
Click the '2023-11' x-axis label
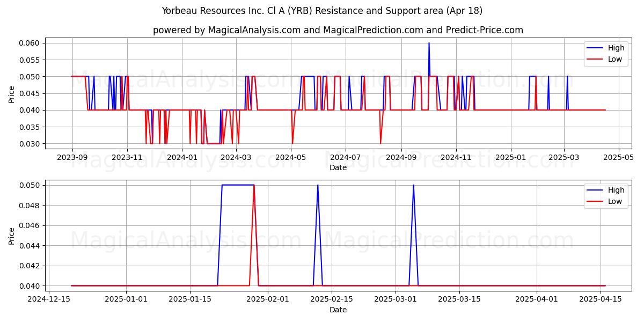click(x=127, y=158)
